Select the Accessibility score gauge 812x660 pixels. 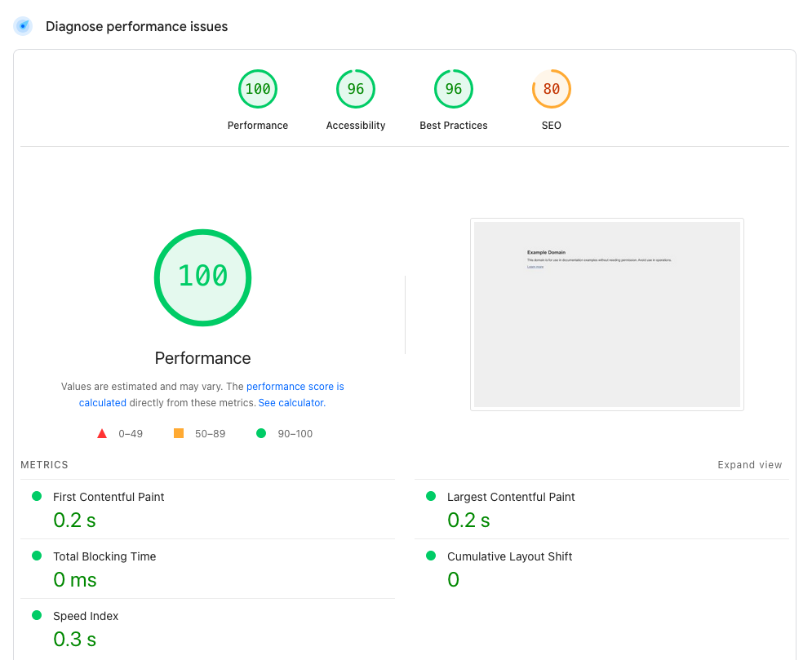(x=356, y=89)
